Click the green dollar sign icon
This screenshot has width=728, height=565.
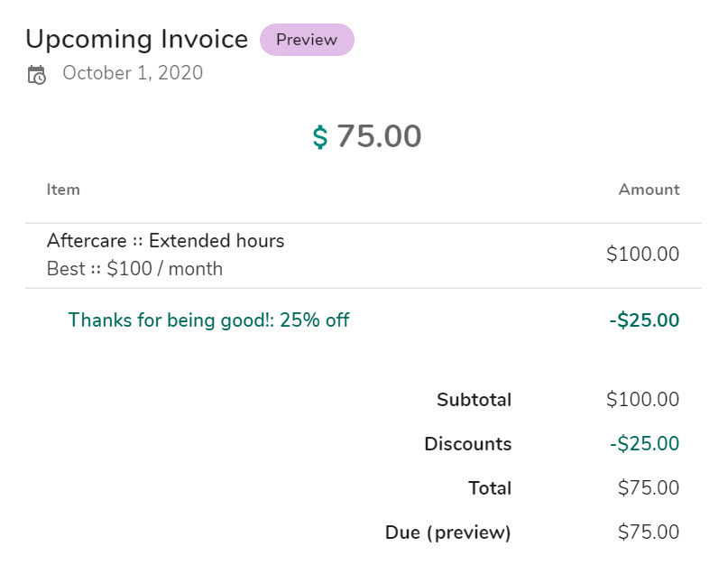tap(320, 137)
